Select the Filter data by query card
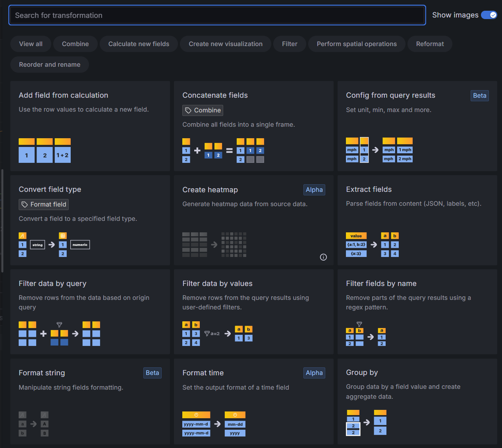The width and height of the screenshot is (502, 448). [x=90, y=311]
